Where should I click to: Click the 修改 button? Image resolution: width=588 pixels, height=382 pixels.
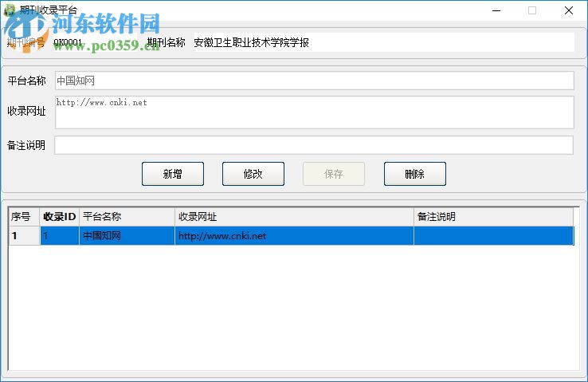(253, 174)
